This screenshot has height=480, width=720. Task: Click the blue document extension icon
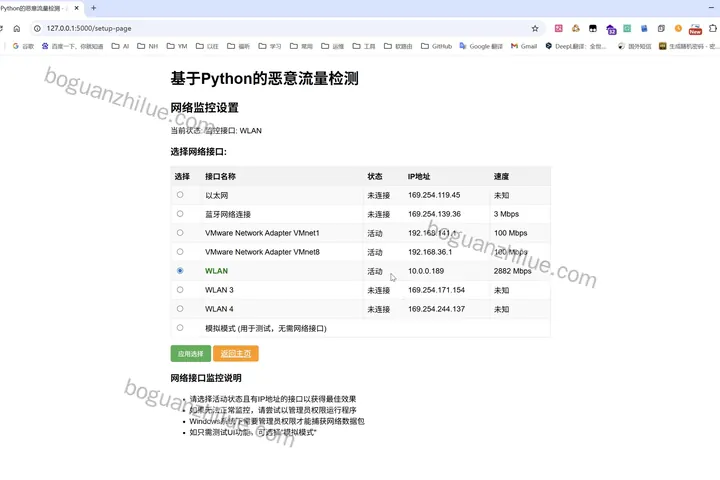point(644,28)
